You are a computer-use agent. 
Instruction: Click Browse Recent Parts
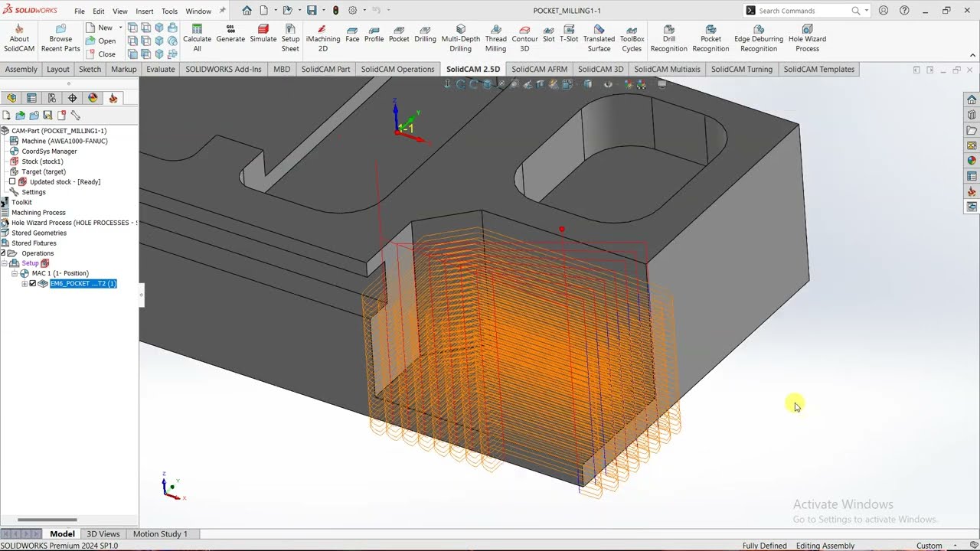point(60,38)
